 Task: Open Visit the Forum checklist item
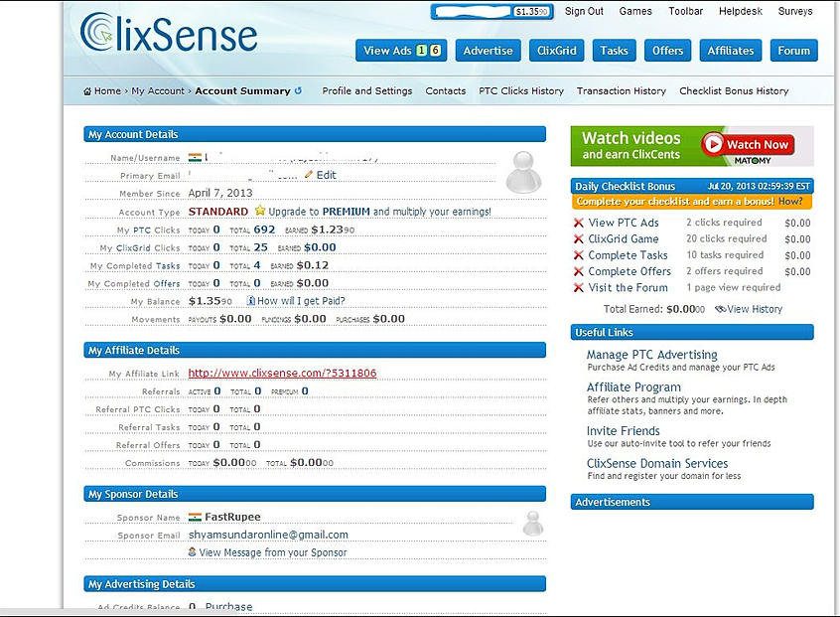[628, 288]
